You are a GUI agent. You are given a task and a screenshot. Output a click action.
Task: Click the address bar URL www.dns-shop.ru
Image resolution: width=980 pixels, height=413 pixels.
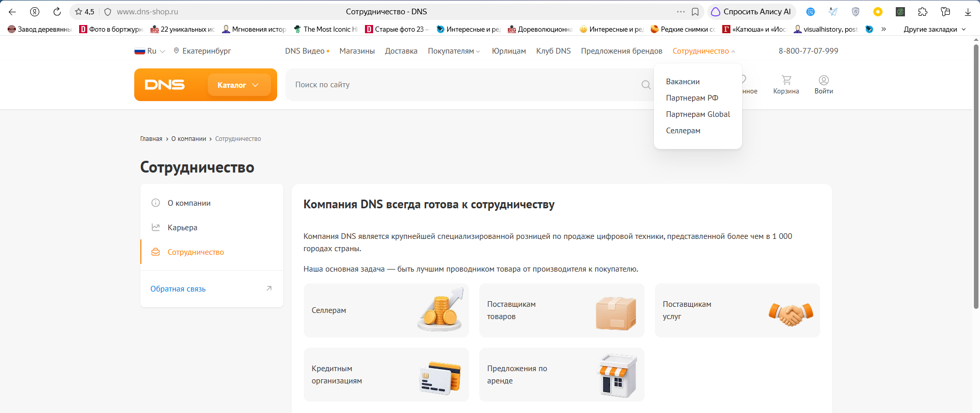tap(147, 12)
